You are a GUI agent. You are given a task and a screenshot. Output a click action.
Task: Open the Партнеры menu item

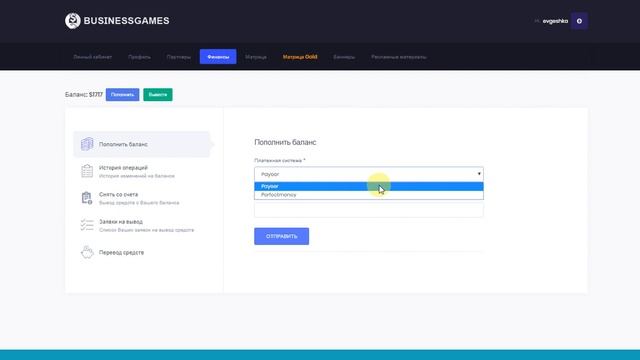coord(178,57)
